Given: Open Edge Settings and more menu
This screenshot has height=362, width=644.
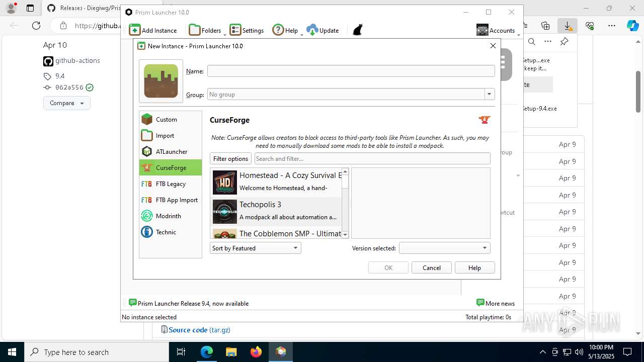Looking at the screenshot, I should point(611,26).
